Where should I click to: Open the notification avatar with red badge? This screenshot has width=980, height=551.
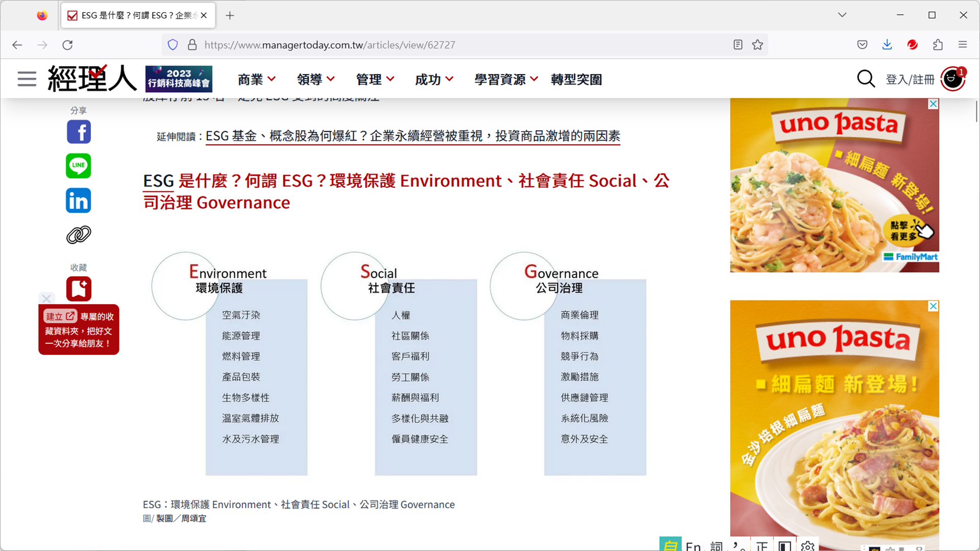[953, 79]
